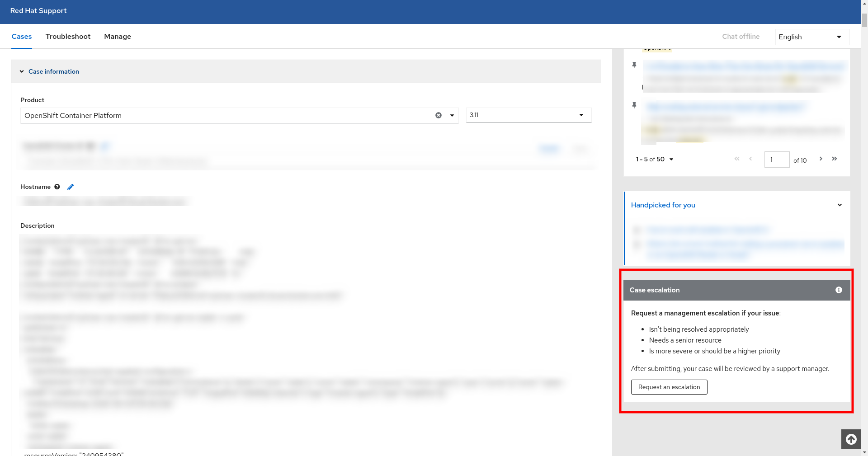Click the Chat offline status text
This screenshot has height=456, width=868.
pyautogui.click(x=741, y=37)
